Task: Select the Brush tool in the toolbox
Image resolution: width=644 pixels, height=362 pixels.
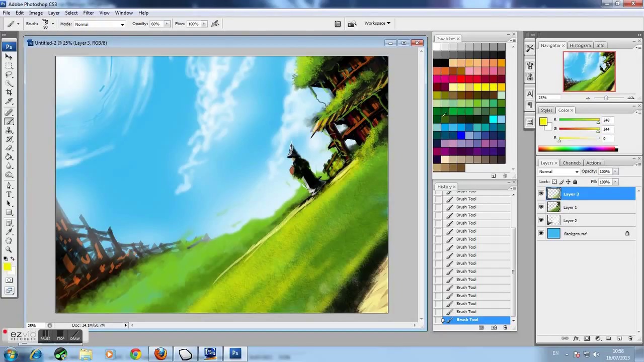Action: click(9, 121)
